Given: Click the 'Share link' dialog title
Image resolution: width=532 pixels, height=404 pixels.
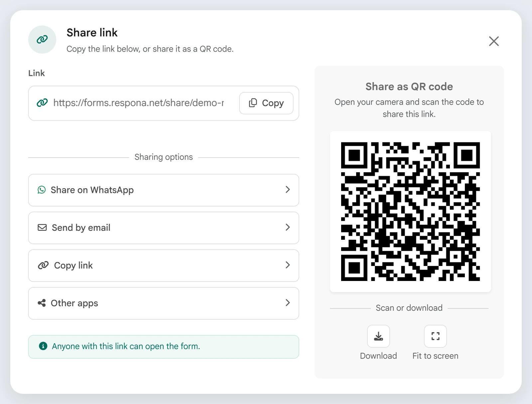Looking at the screenshot, I should pos(92,33).
